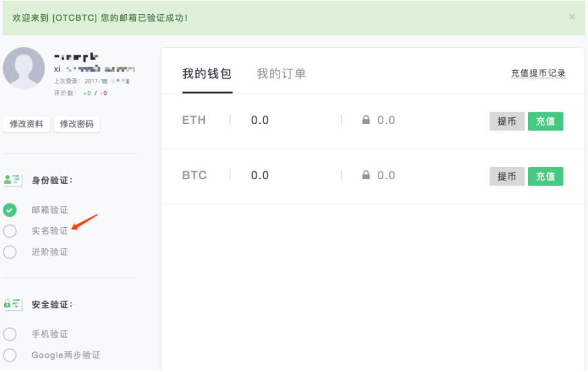Open the Google两步验证 two-step item
The width and height of the screenshot is (588, 372).
pos(66,354)
